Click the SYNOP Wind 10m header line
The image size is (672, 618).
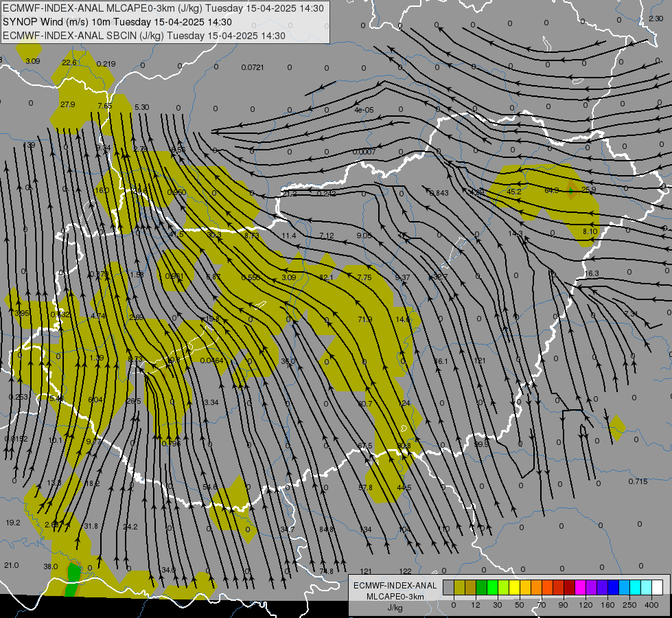(x=117, y=22)
